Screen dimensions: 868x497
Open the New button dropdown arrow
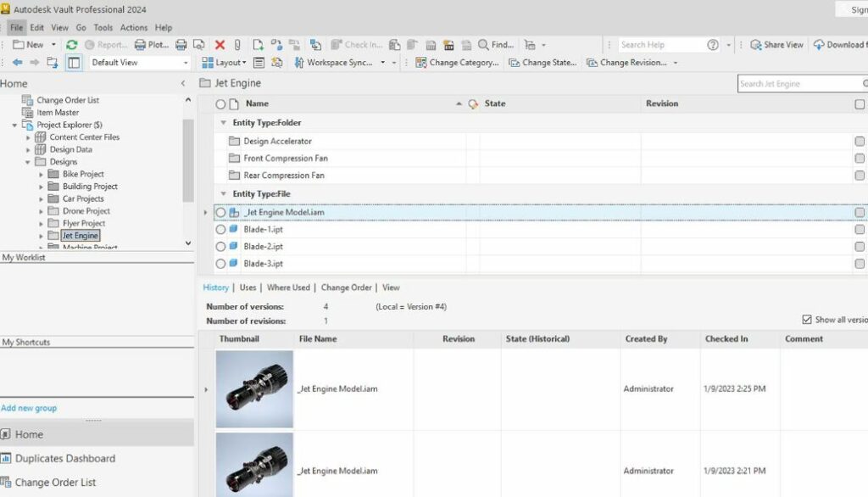[x=53, y=45]
